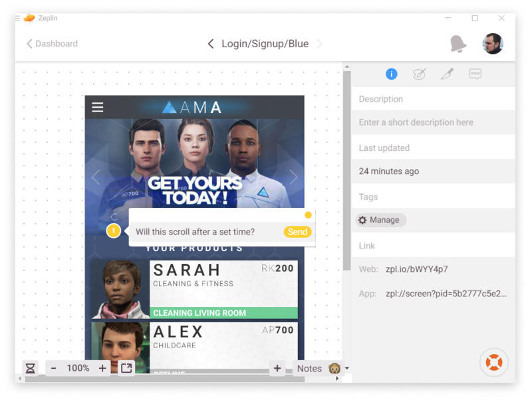Screen dimensions: 532x402
Task: Go back to Dashboard
Action: (52, 43)
